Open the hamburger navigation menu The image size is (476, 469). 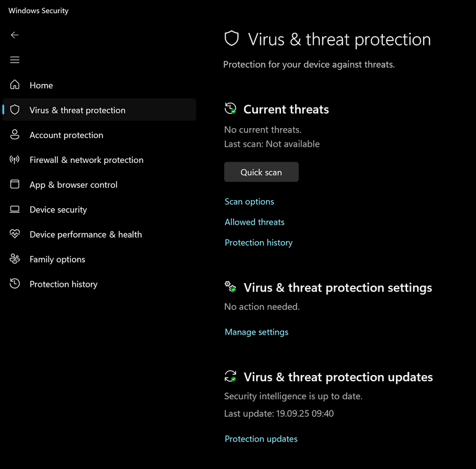coord(15,60)
